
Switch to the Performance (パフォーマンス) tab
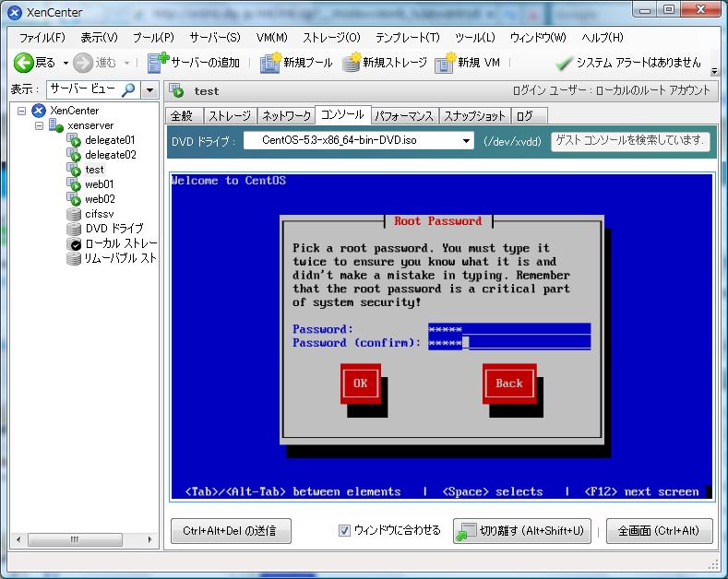[x=404, y=115]
